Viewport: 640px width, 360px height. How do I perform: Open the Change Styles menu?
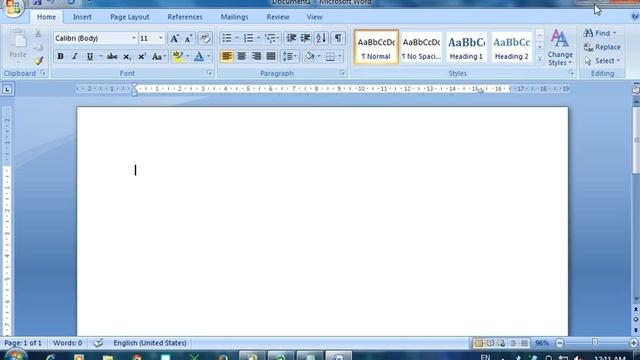click(x=560, y=48)
